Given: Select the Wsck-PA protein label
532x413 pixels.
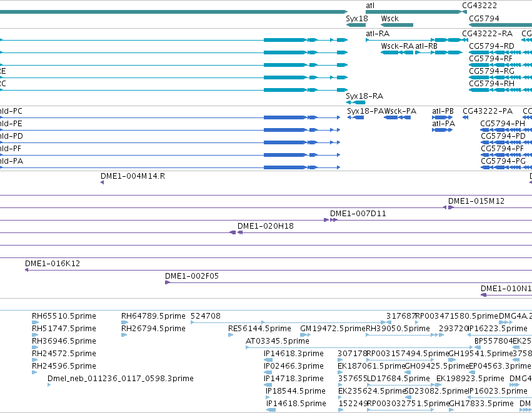Looking at the screenshot, I should click(x=400, y=111).
